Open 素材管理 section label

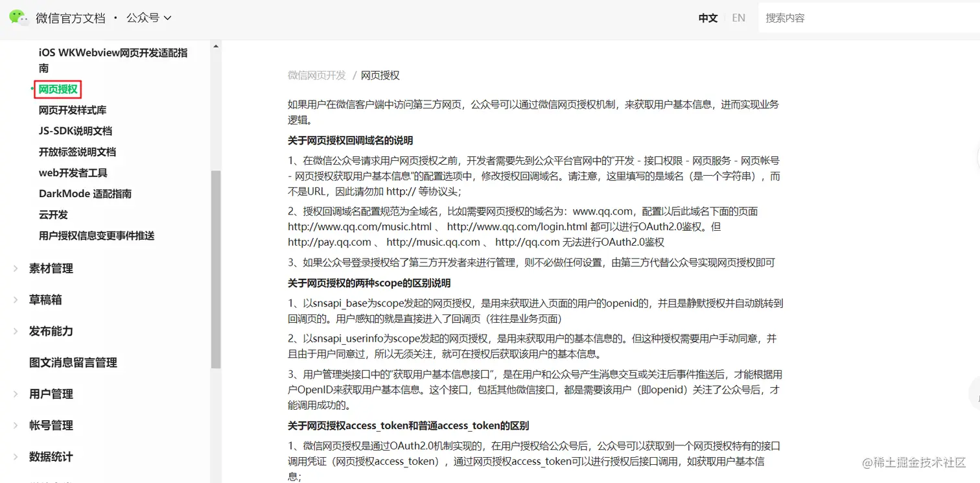coord(51,268)
